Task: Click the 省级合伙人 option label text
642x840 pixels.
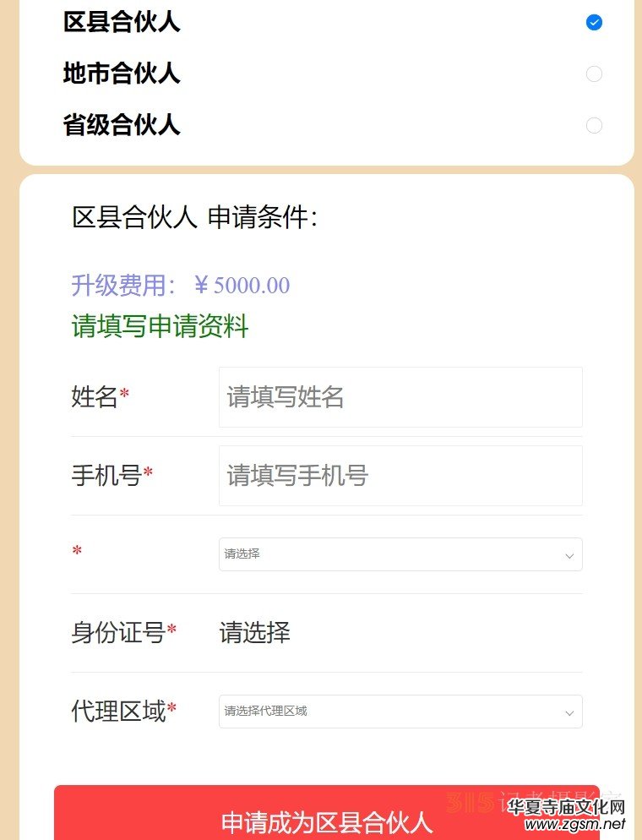Action: coord(122,126)
